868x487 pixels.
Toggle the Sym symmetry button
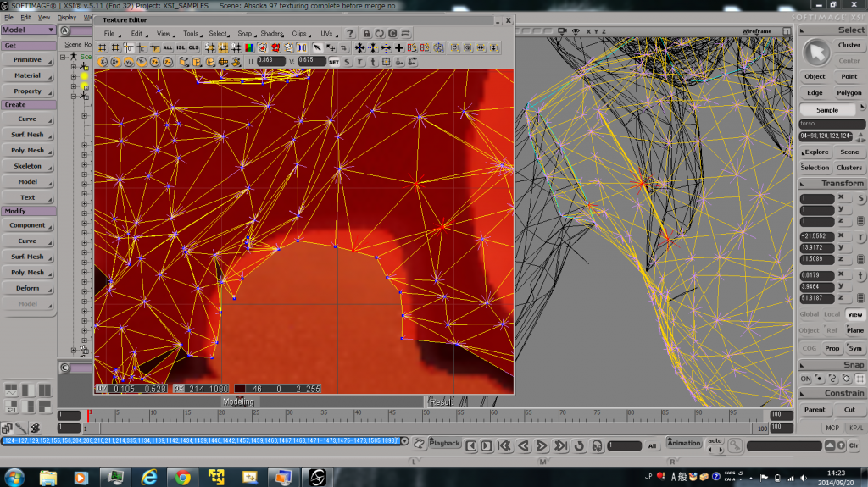pos(854,348)
